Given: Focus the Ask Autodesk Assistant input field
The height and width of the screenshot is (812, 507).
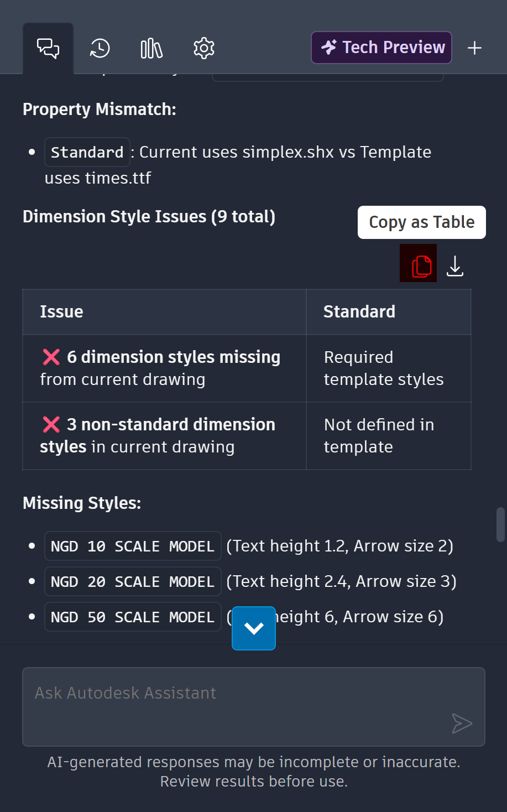Looking at the screenshot, I should click(254, 707).
